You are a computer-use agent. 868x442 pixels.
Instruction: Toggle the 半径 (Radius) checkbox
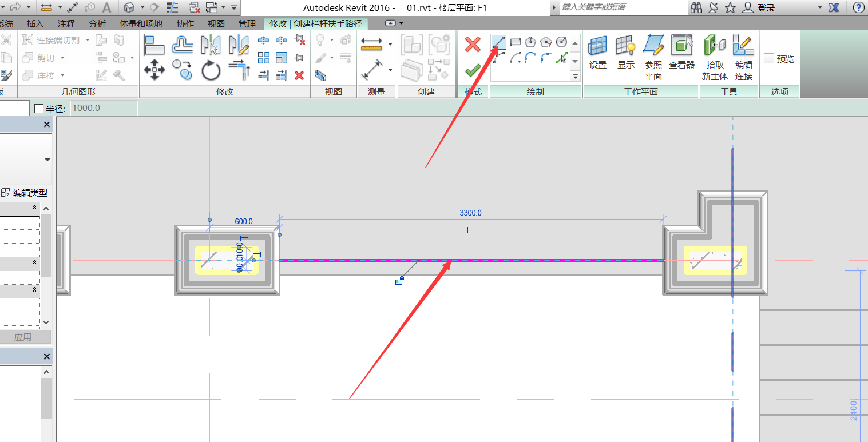click(x=39, y=109)
